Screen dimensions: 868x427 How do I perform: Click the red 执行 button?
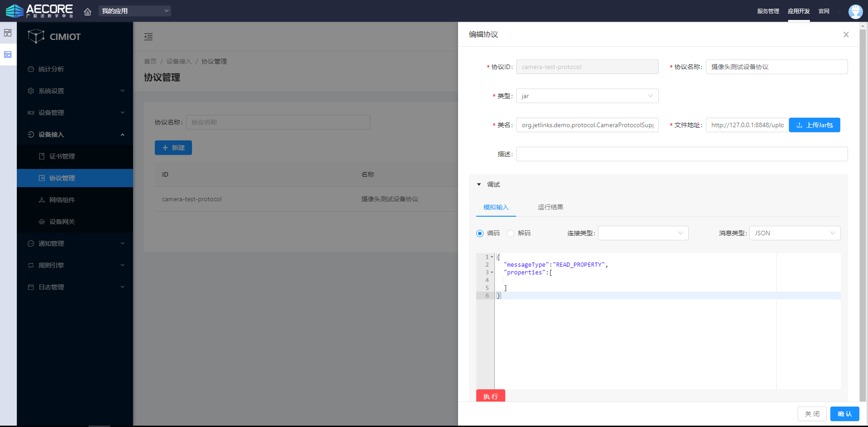[490, 396]
